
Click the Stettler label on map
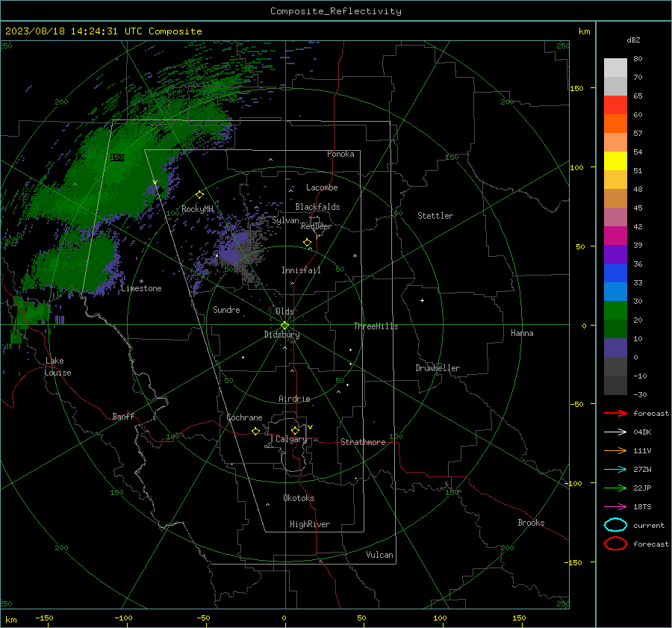coord(435,216)
